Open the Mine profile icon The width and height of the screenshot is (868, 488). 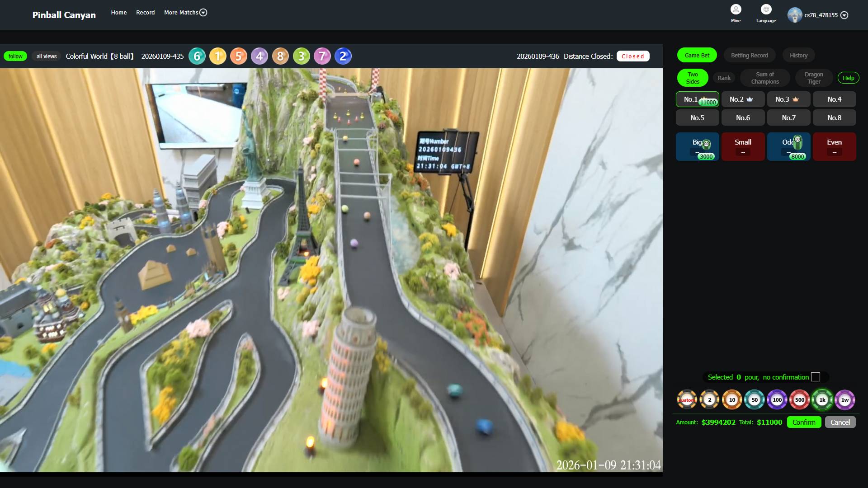[x=736, y=10]
